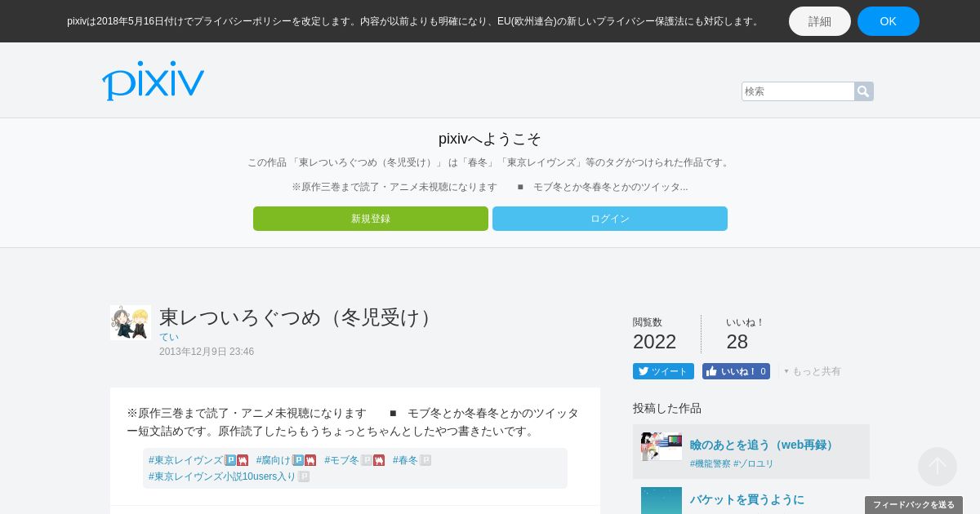Open the author name てい link
This screenshot has width=980, height=514.
coord(169,337)
